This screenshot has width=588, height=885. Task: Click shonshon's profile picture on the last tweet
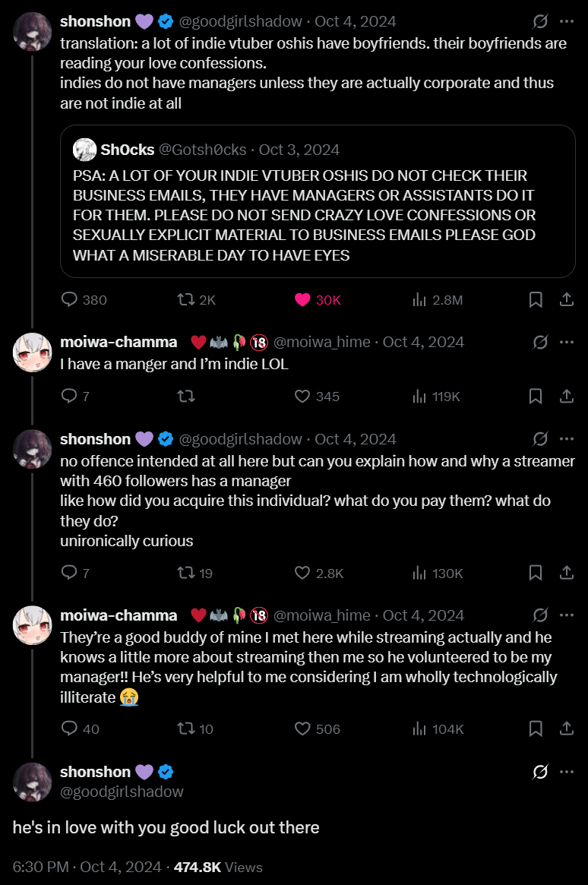pos(32,781)
